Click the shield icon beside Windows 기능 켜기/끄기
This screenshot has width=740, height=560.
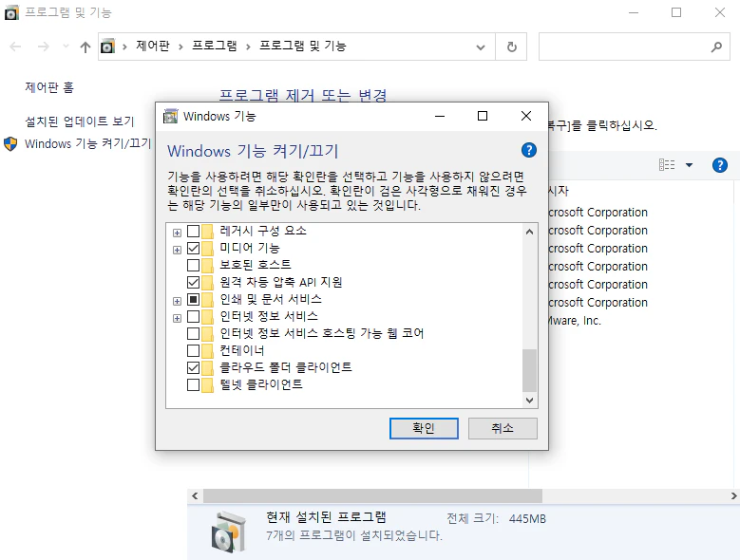click(x=10, y=143)
